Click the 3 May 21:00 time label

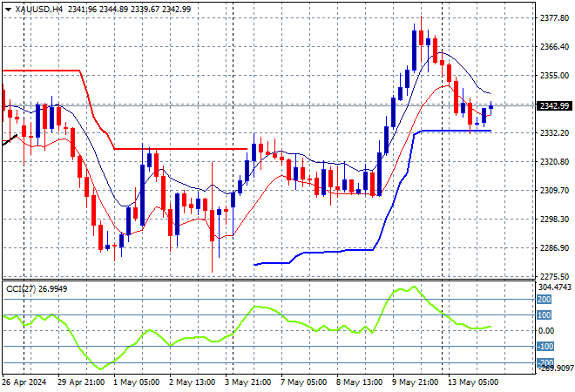(248, 382)
